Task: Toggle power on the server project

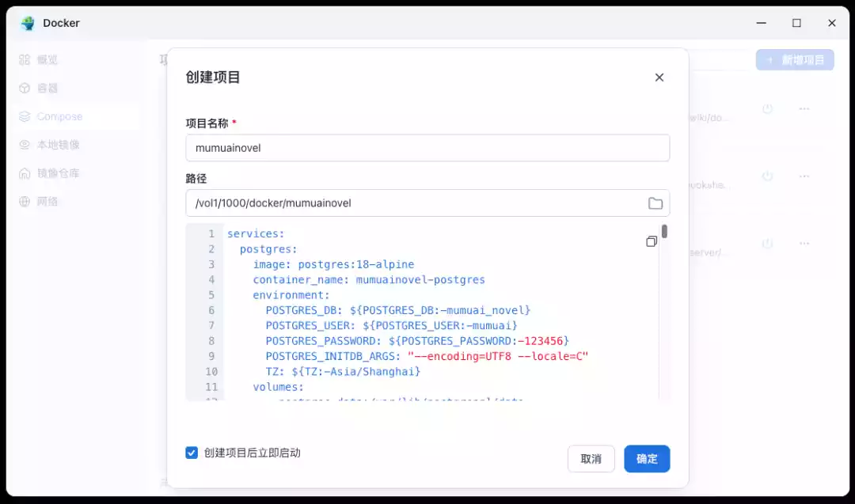Action: 768,244
